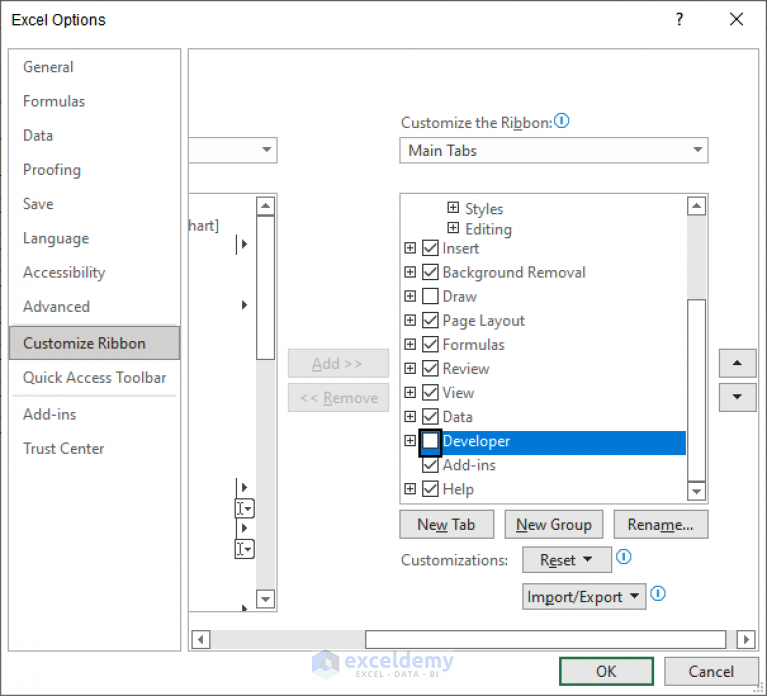Viewport: 767px width, 696px height.
Task: Uncheck the Data tab checkbox
Action: pos(430,417)
